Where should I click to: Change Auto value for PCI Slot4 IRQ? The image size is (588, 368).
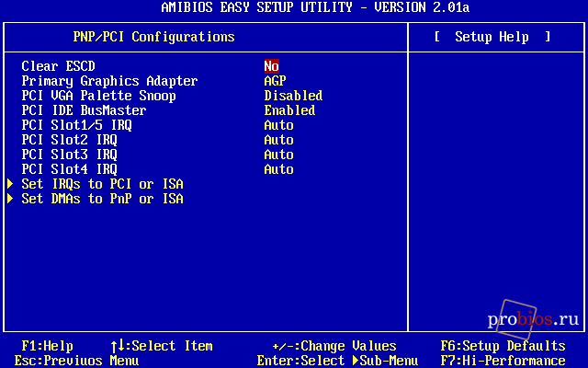click(x=278, y=169)
